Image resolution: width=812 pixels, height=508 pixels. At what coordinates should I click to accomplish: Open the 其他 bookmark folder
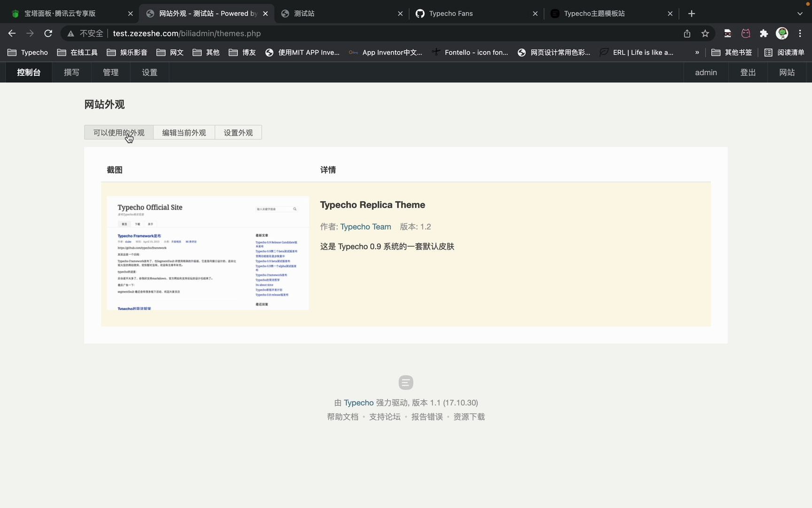206,53
